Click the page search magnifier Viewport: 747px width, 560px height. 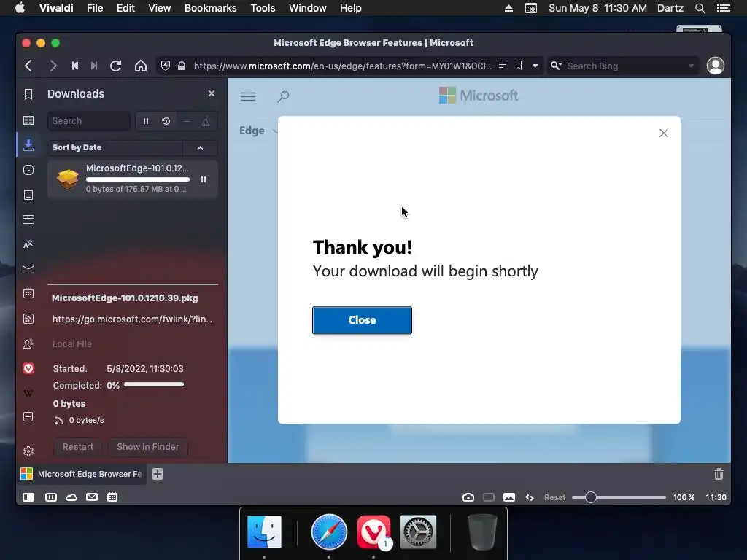tap(283, 97)
